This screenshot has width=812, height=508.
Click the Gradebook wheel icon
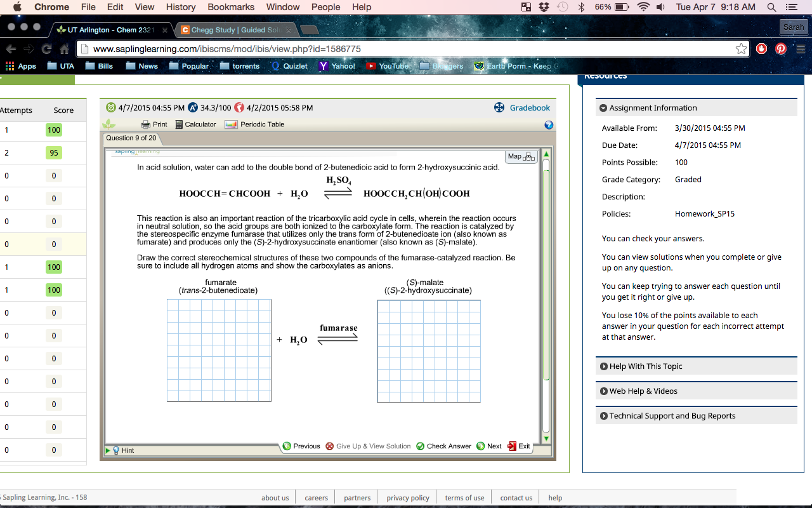499,108
